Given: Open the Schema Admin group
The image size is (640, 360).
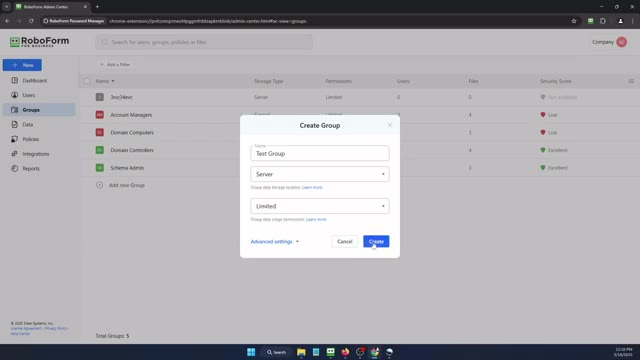Looking at the screenshot, I should click(127, 168).
